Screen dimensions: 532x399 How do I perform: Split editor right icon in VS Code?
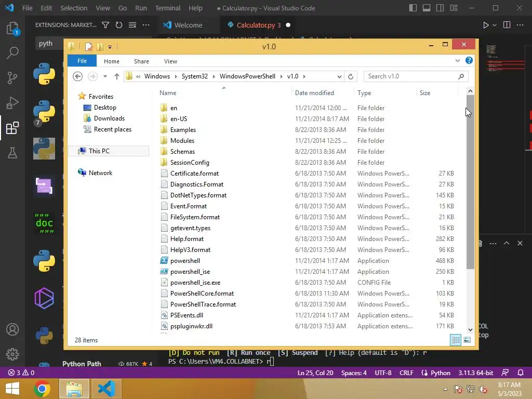tap(507, 25)
